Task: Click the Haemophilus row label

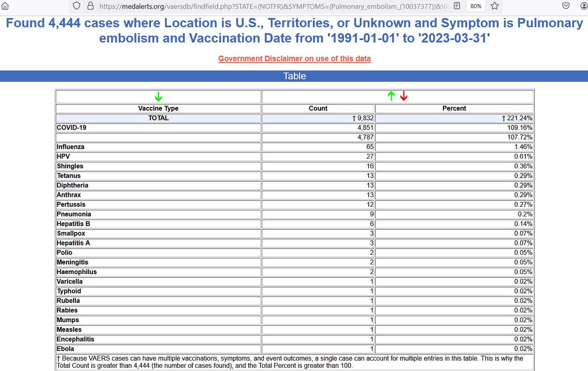Action: tap(77, 272)
